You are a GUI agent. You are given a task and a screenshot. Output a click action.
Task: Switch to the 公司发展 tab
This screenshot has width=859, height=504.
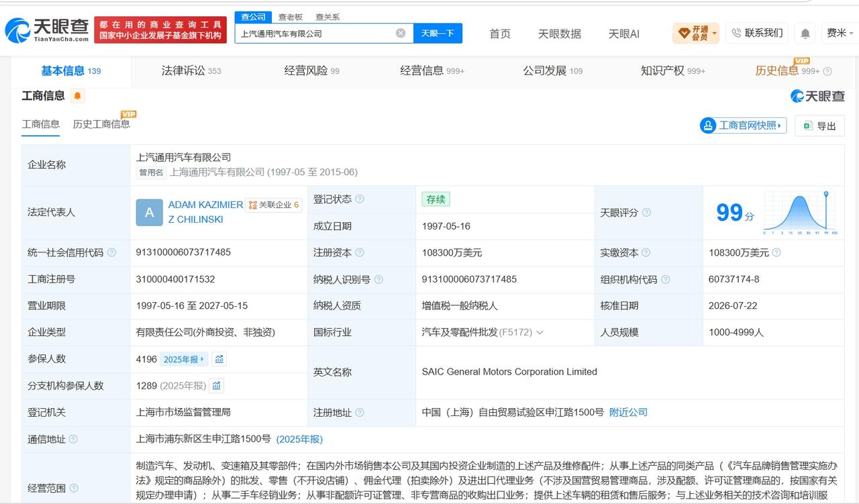[x=553, y=70]
